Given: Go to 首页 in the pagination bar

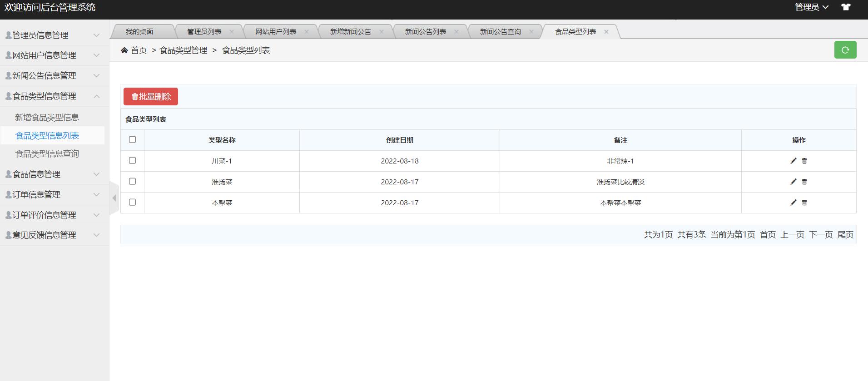Looking at the screenshot, I should point(768,235).
